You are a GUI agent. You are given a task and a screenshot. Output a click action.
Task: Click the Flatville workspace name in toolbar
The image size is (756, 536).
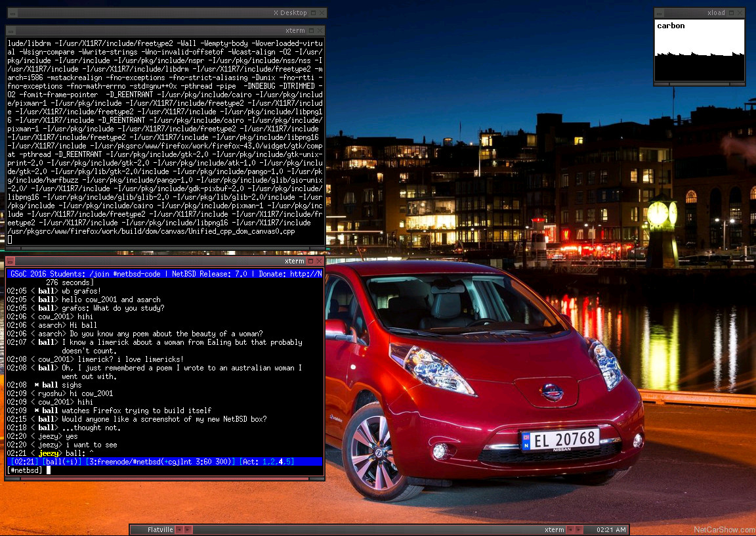[160, 529]
